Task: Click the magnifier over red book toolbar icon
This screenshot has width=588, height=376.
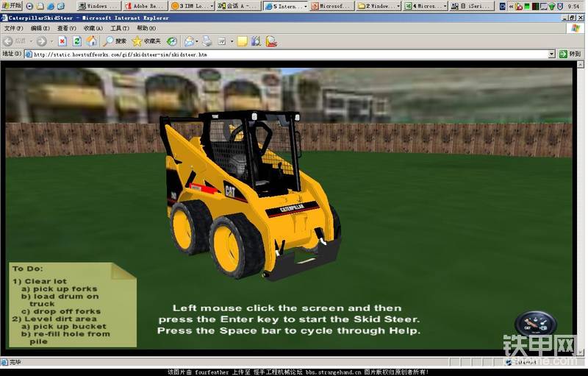Action: pos(271,41)
